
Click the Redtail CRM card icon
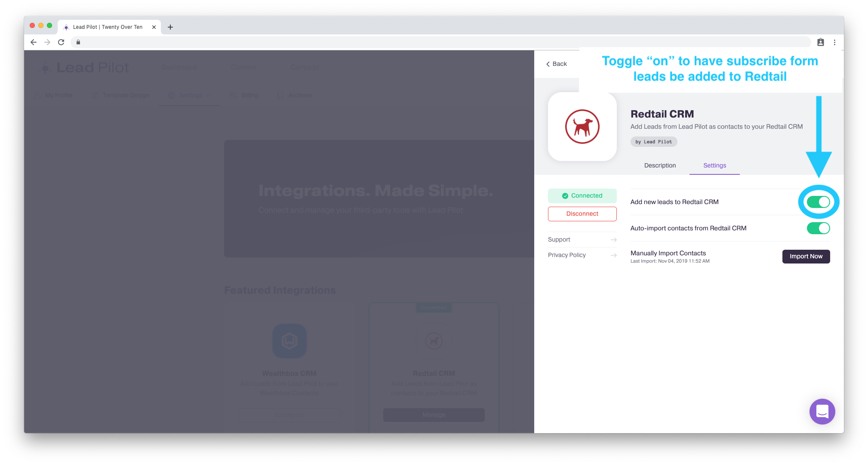tap(434, 341)
